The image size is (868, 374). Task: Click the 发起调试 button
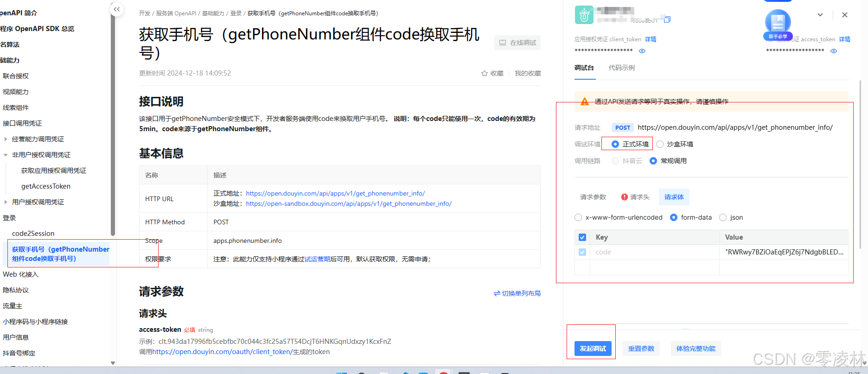593,349
